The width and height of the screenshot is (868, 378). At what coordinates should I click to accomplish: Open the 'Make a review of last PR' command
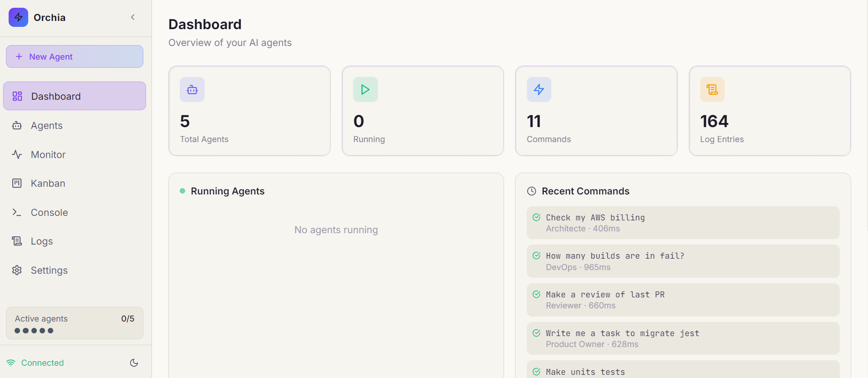(683, 300)
